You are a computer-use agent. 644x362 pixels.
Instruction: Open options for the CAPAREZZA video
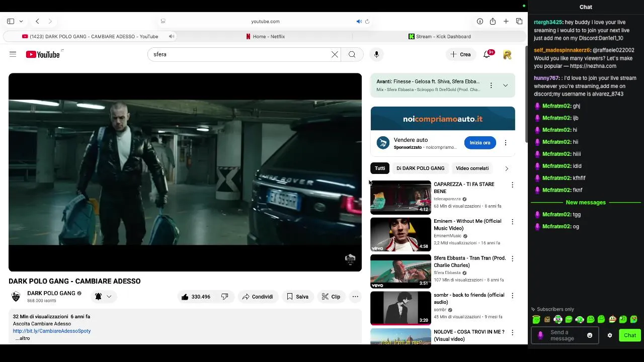tap(512, 185)
